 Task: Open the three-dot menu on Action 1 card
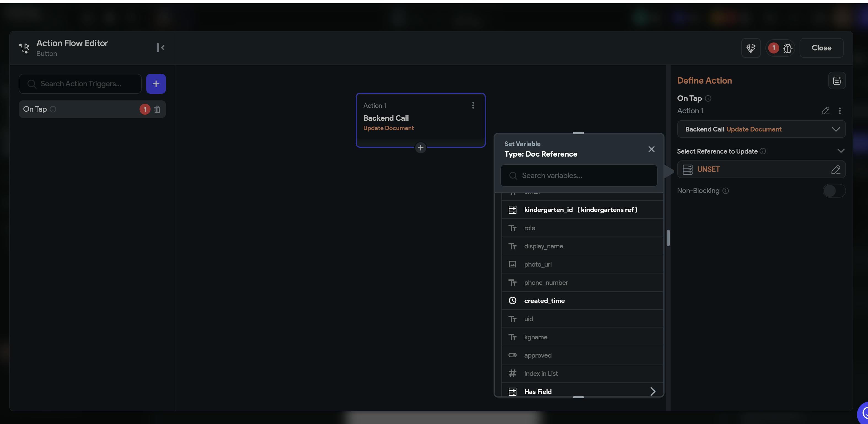click(473, 105)
